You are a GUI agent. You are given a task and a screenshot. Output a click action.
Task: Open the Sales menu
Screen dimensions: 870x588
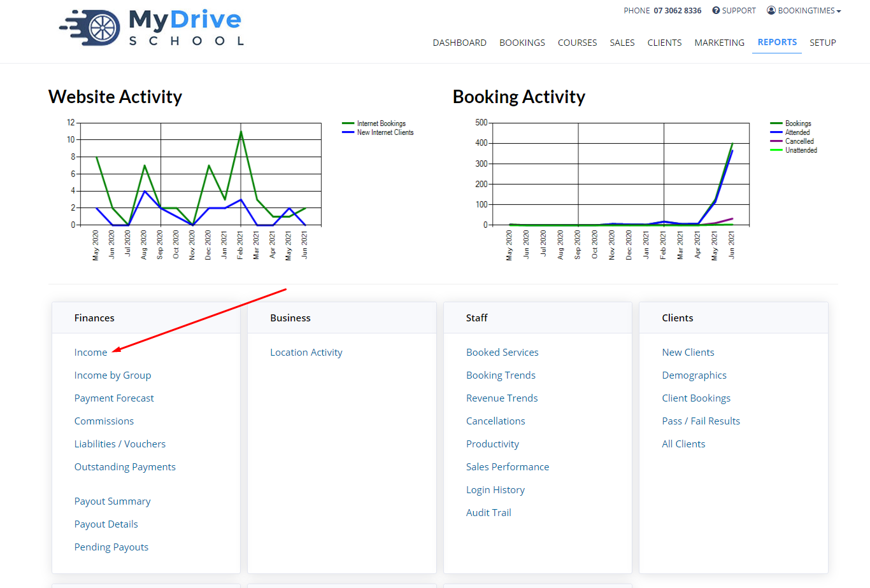click(x=622, y=43)
